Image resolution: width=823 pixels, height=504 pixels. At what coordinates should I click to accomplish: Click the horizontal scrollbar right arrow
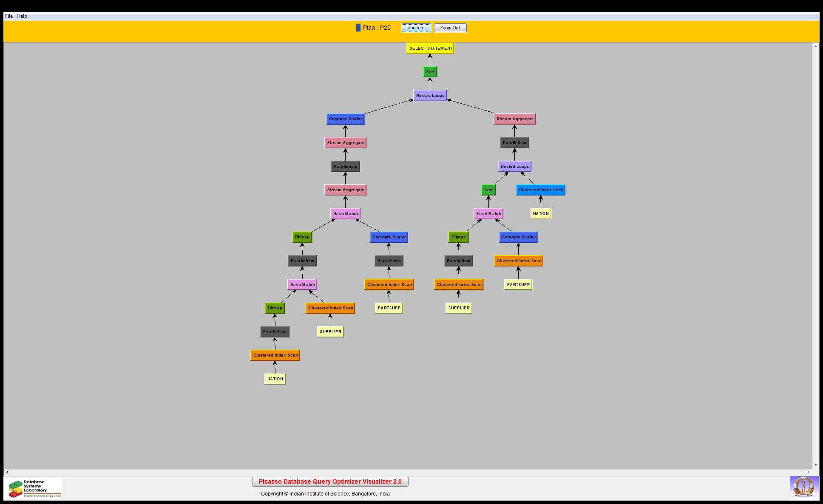coord(808,472)
